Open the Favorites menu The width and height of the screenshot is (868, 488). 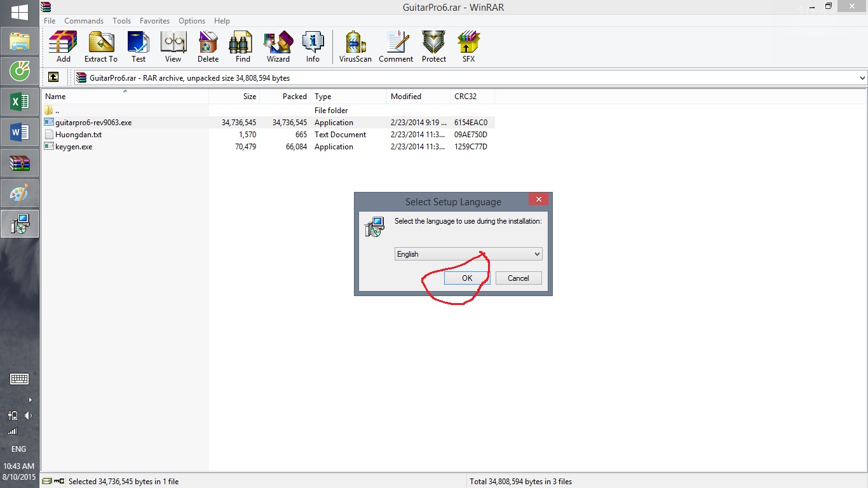pos(155,21)
